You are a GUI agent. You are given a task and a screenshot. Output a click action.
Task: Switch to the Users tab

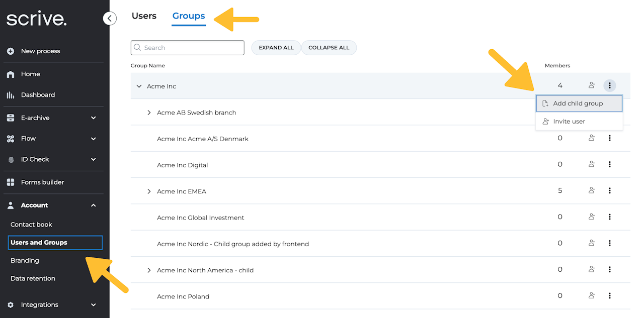144,16
